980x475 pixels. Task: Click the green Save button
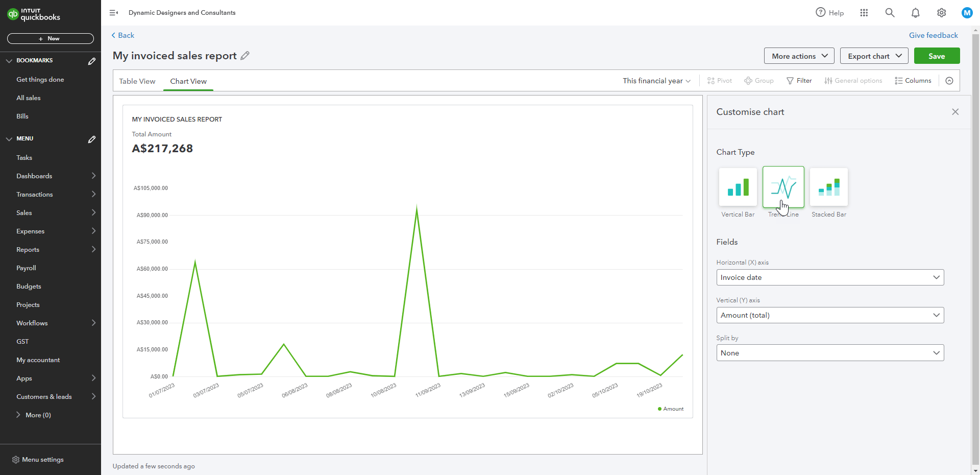(937, 56)
